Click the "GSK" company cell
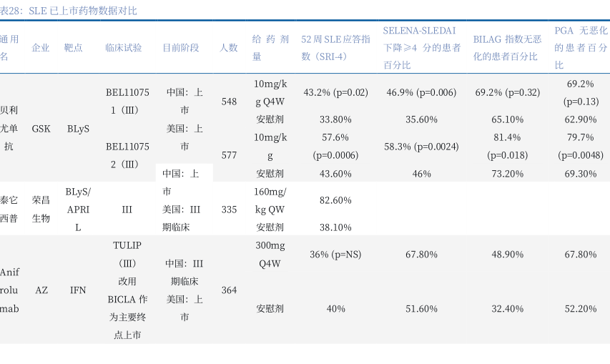The image size is (610, 364). coord(41,129)
